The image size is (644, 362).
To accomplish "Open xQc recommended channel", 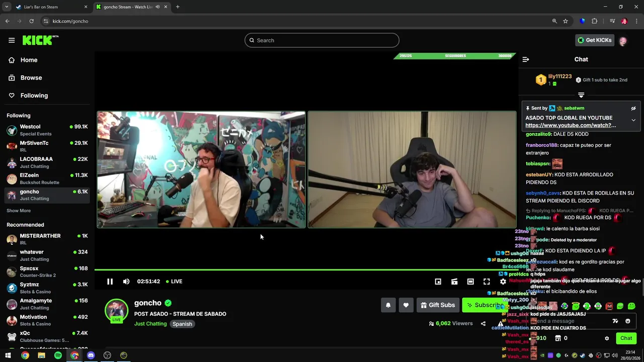I will pos(47,336).
